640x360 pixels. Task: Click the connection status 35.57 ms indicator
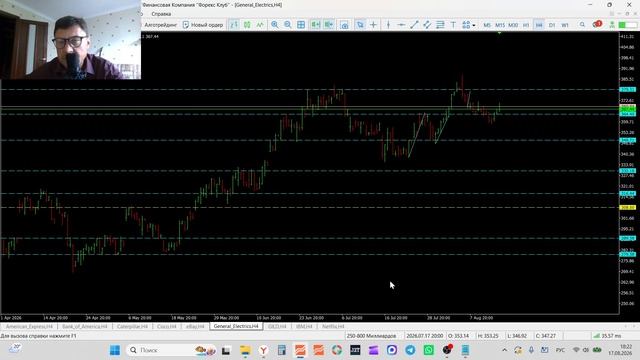[x=607, y=336]
